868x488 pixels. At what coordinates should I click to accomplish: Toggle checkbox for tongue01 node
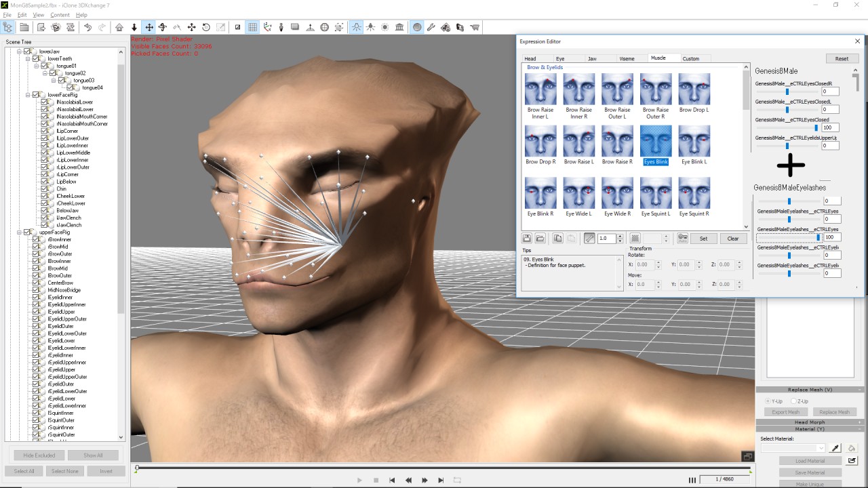44,66
